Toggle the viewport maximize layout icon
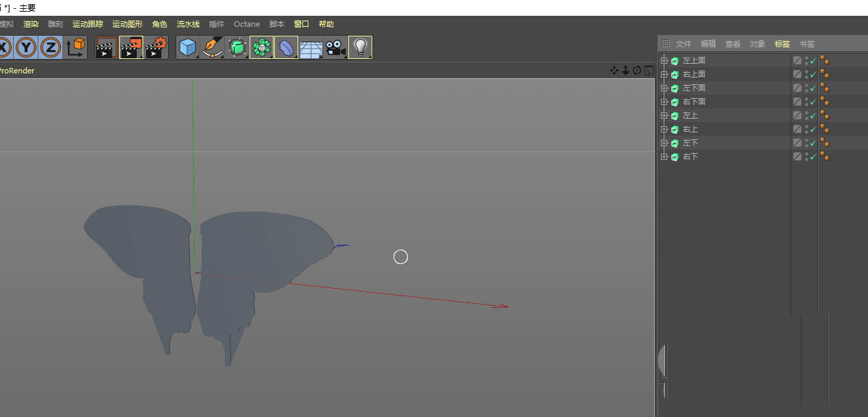Screen dimensions: 868x417 (x=649, y=71)
